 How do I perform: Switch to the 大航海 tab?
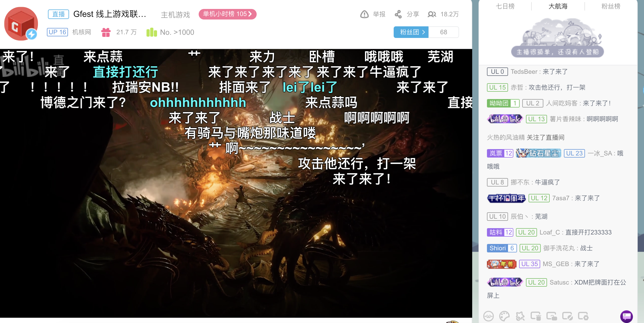point(558,6)
